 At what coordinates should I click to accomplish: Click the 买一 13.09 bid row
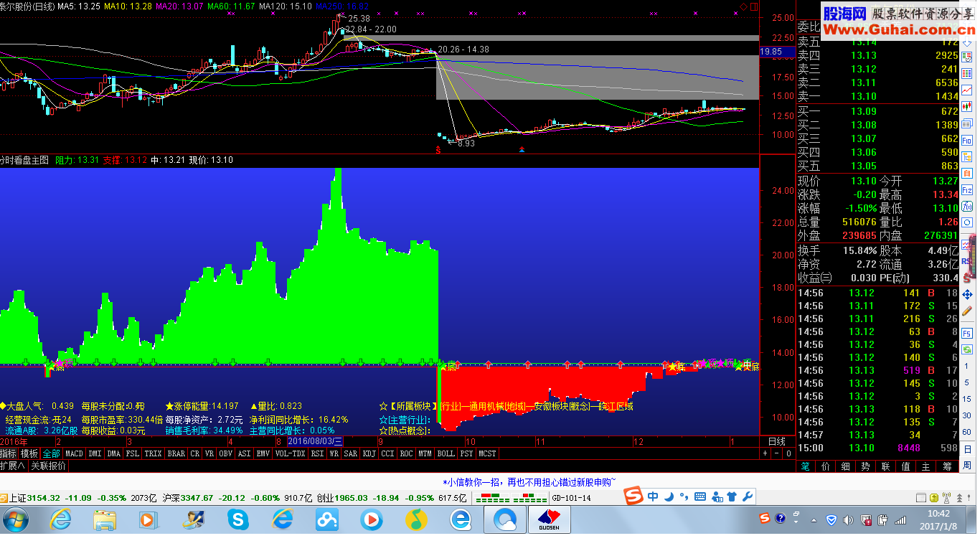[x=878, y=111]
